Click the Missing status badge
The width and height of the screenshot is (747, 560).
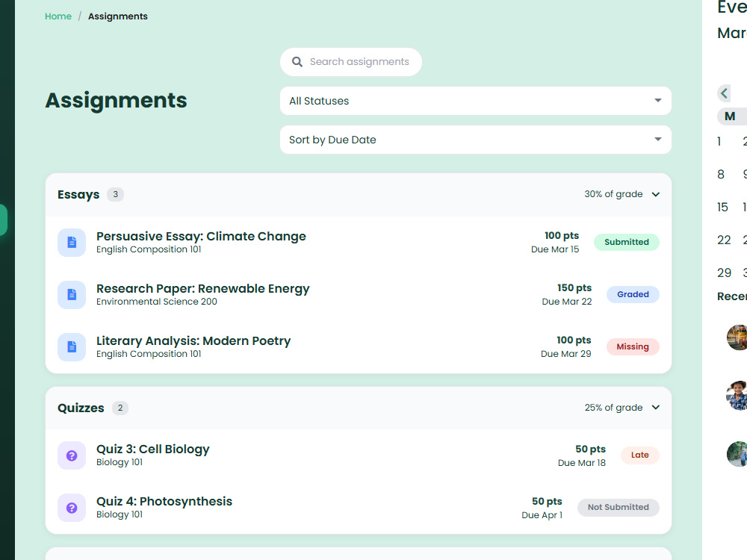[x=633, y=346]
